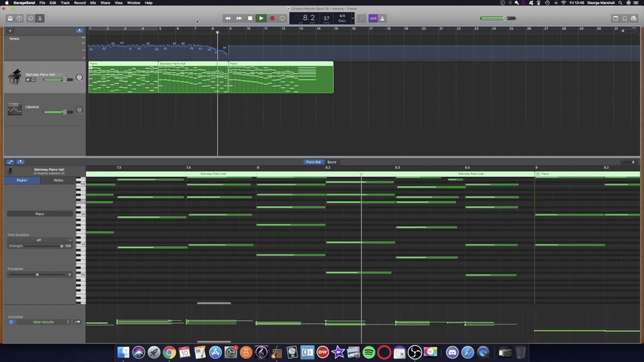Select the third green piano region
644x362 pixels.
(281, 77)
